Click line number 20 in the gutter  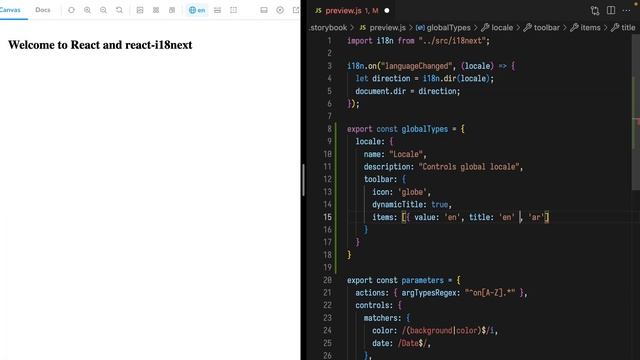(327, 280)
